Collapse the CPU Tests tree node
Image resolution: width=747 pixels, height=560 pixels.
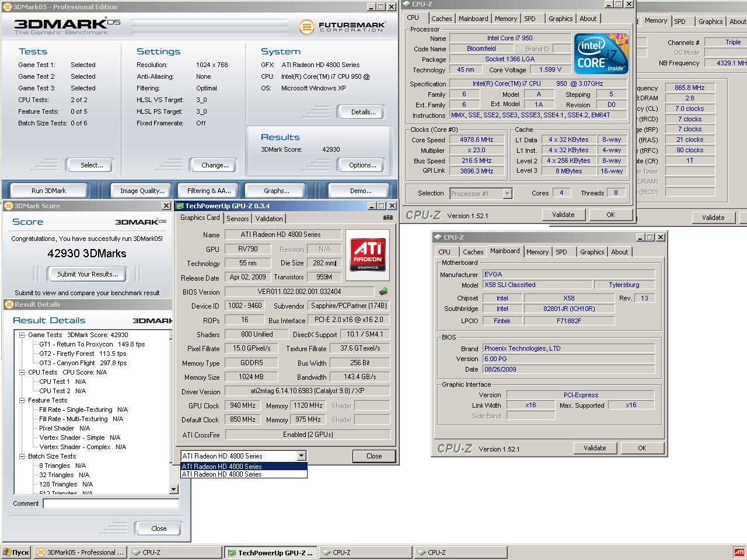pyautogui.click(x=22, y=372)
